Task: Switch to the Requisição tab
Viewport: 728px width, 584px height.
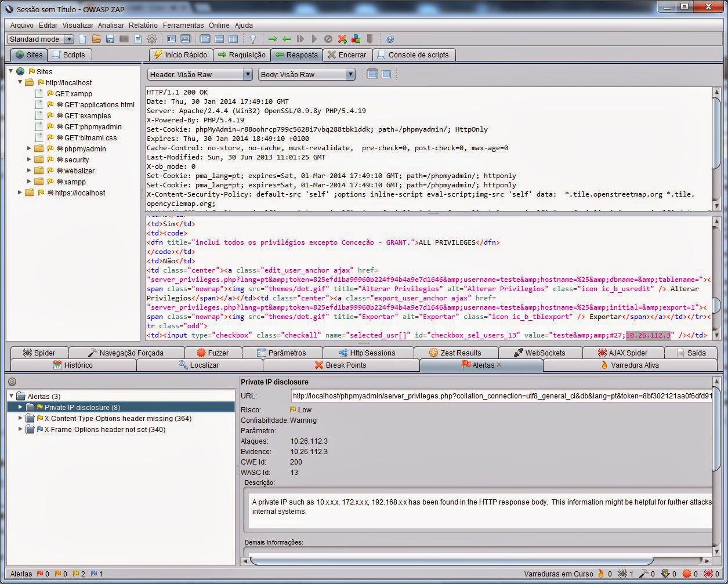Action: (x=242, y=54)
